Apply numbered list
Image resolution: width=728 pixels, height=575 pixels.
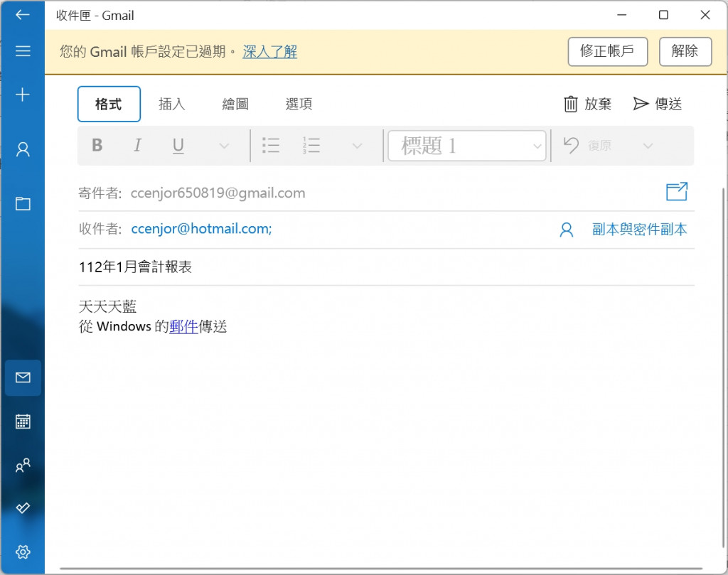311,145
